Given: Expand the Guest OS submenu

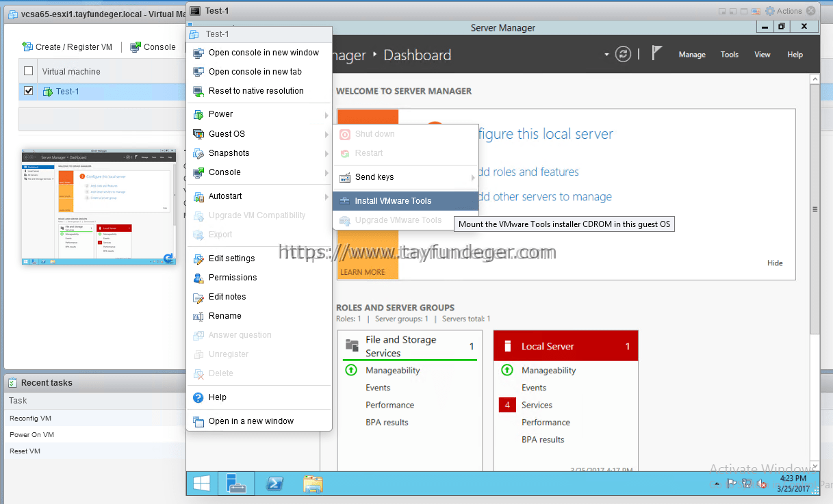Looking at the screenshot, I should (259, 134).
